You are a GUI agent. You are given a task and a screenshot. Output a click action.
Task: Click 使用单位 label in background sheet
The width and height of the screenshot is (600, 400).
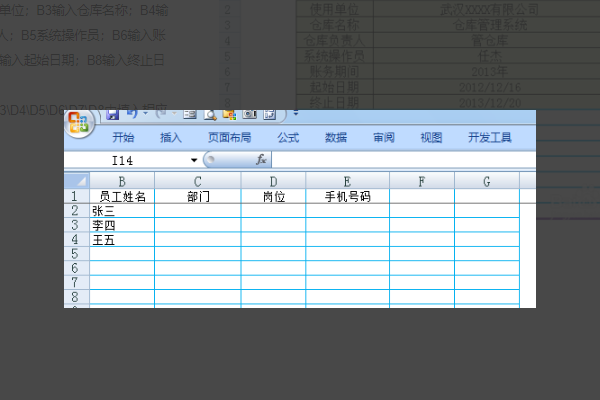(x=334, y=10)
